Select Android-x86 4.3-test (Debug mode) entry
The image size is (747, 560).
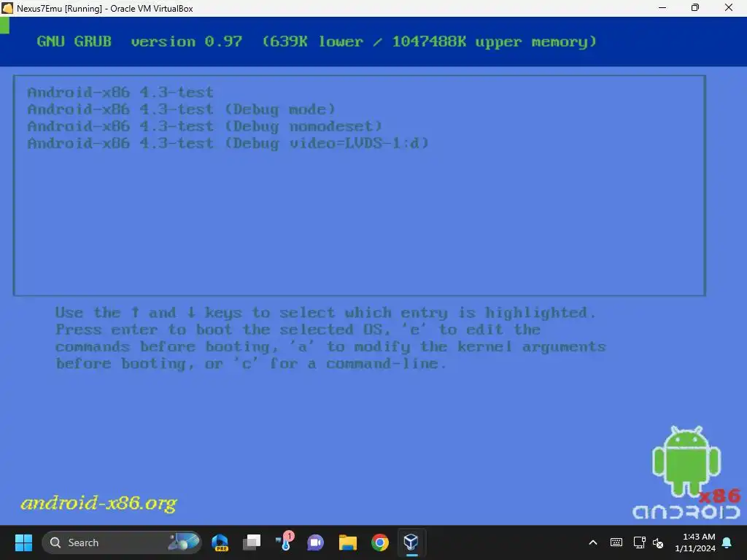(182, 109)
